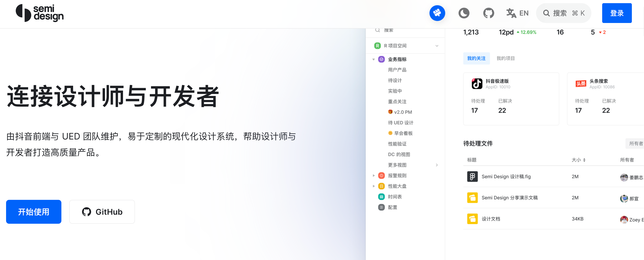
Task: Collapse the 业务指标 tree node
Action: coord(373,59)
